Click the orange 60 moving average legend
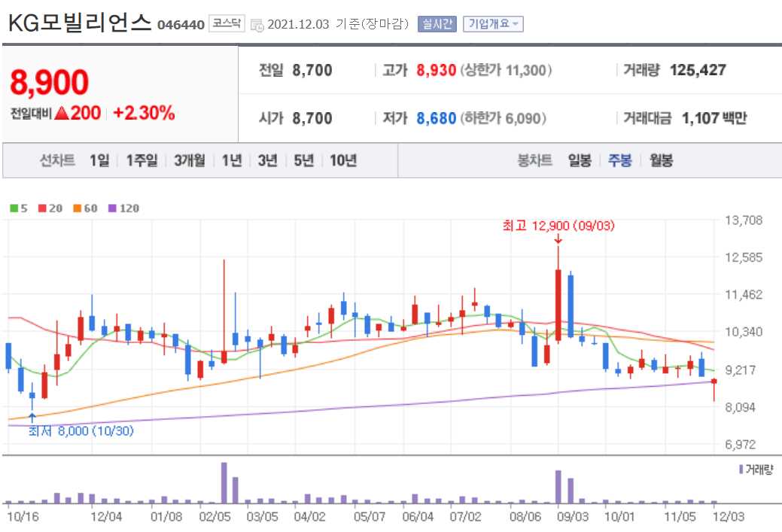Screen dimensions: 782x532 (x=85, y=208)
